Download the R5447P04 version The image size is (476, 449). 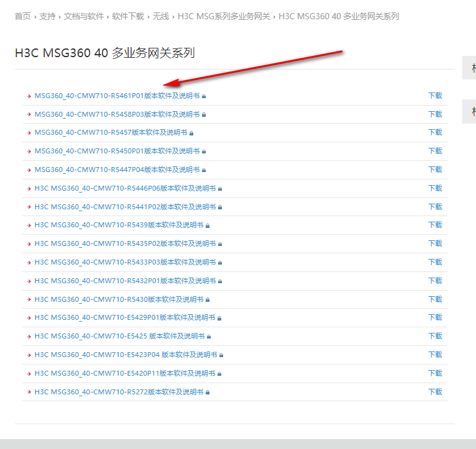[436, 170]
